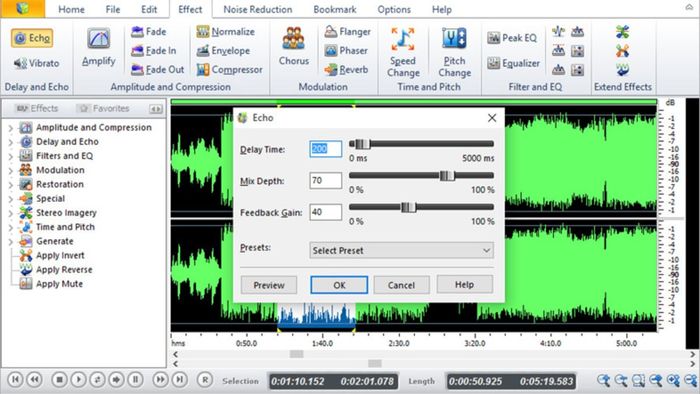Click the Delay Time slider handle
Image resolution: width=700 pixels, height=394 pixels.
[362, 144]
